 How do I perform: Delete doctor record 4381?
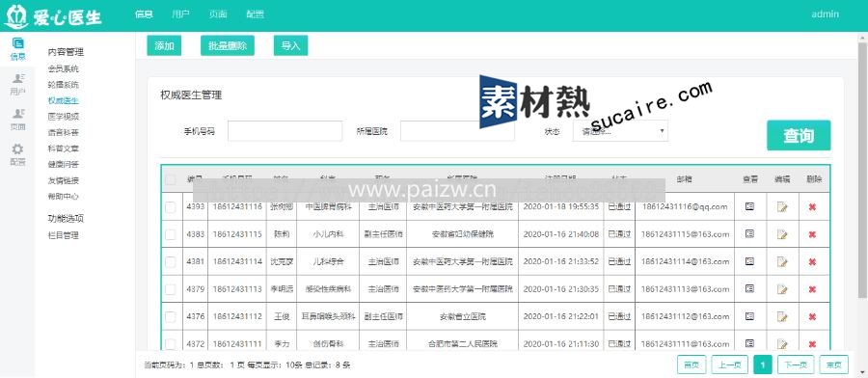coord(812,261)
